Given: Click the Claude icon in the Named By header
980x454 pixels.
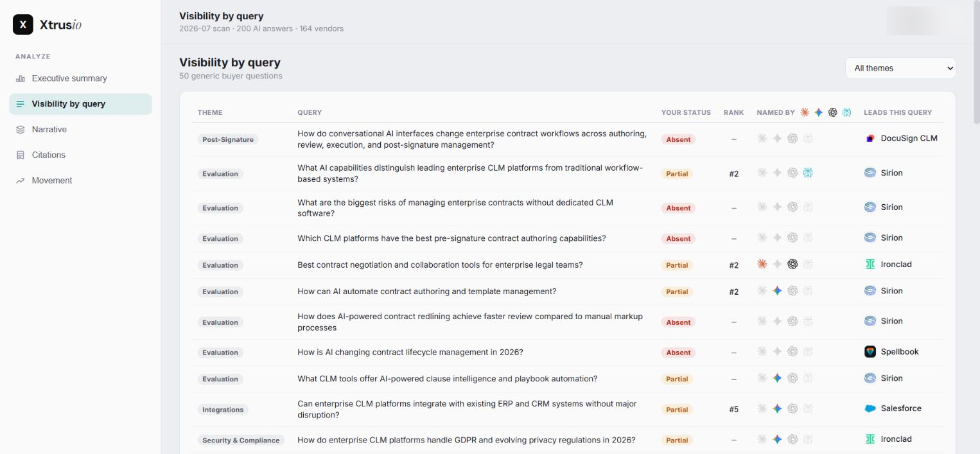Looking at the screenshot, I should [x=805, y=112].
